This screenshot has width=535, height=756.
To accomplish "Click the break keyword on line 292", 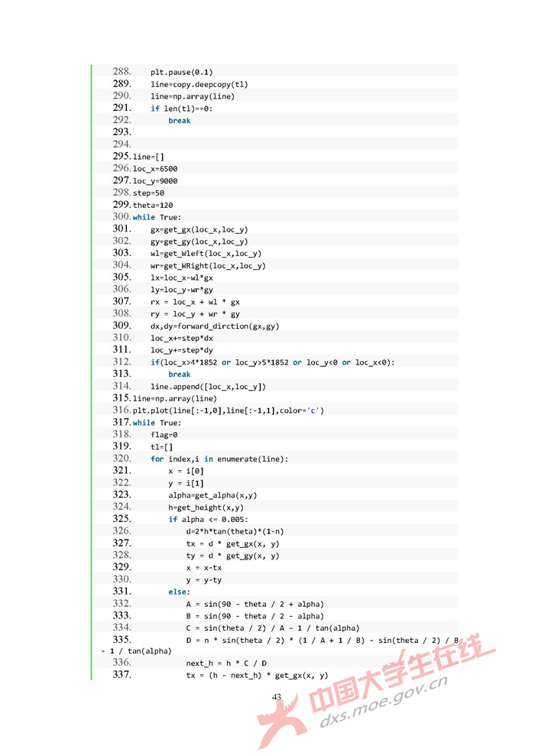I will pos(180,121).
